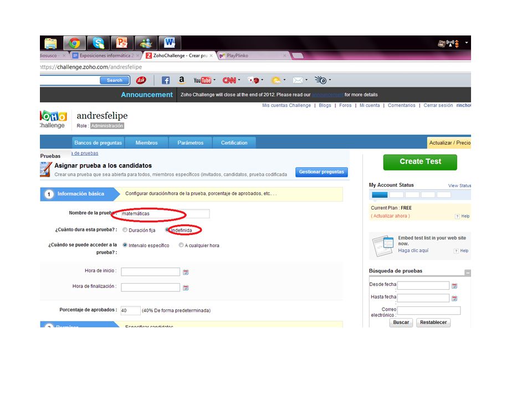Viewport: 532px width, 399px height.
Task: Select the Indefinida radio button
Action: coord(167,229)
